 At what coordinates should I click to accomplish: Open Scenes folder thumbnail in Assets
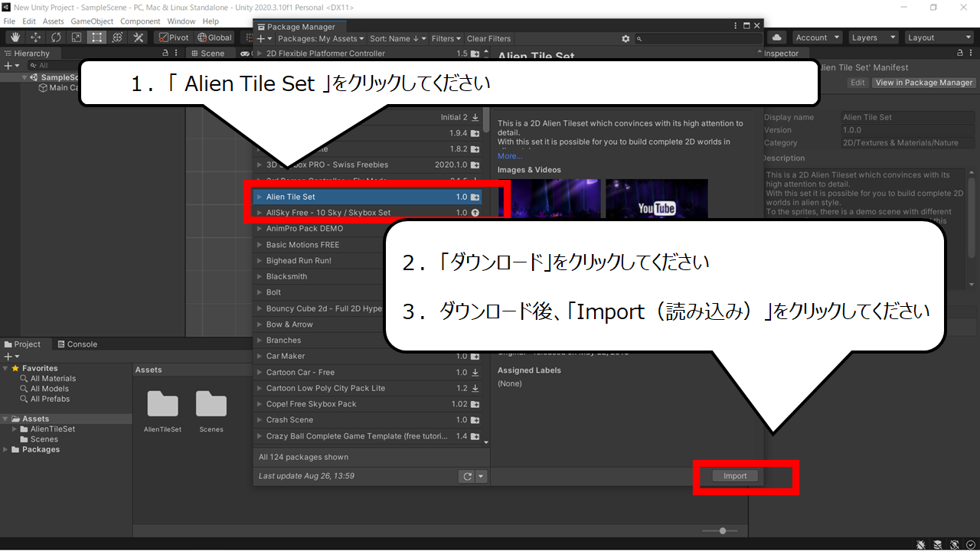tap(211, 404)
